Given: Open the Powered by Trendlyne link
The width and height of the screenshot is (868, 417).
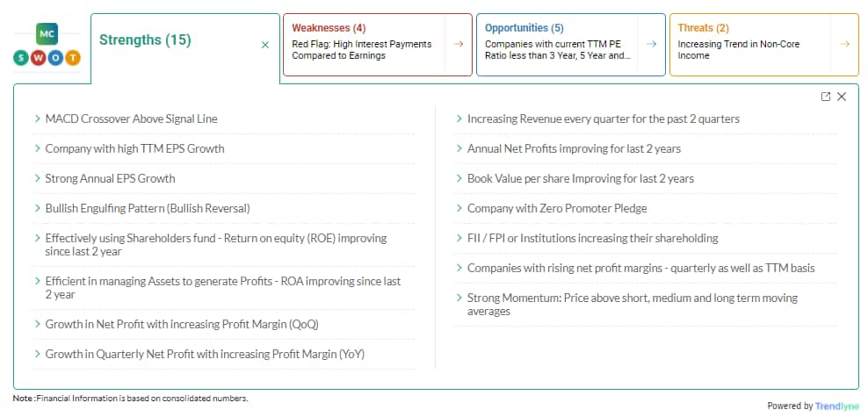Looking at the screenshot, I should point(814,406).
